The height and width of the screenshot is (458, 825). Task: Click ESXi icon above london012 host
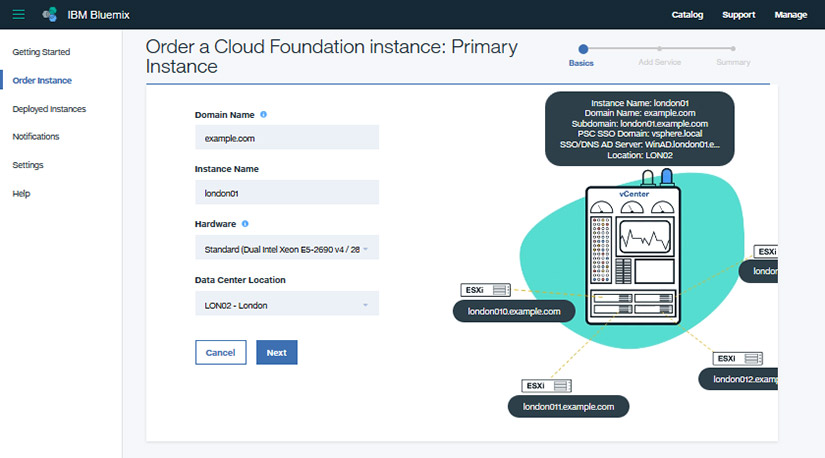738,359
